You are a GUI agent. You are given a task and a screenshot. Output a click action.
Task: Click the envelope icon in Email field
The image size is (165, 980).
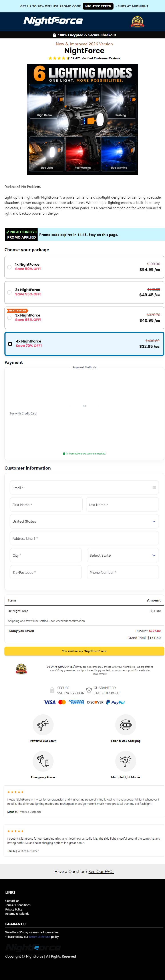154,487
